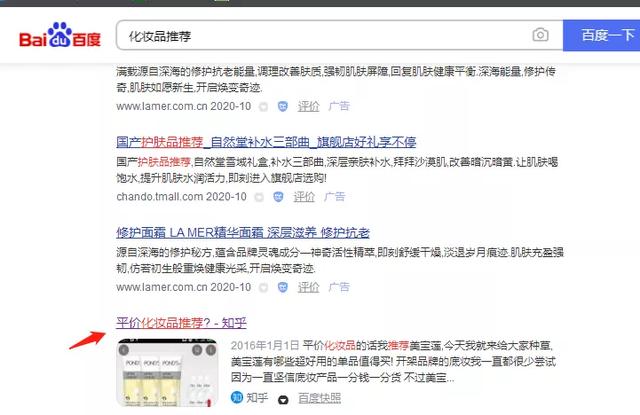Screen dimensions: 640x415
Task: Click the 百度一下 search button
Action: pyautogui.click(x=601, y=35)
